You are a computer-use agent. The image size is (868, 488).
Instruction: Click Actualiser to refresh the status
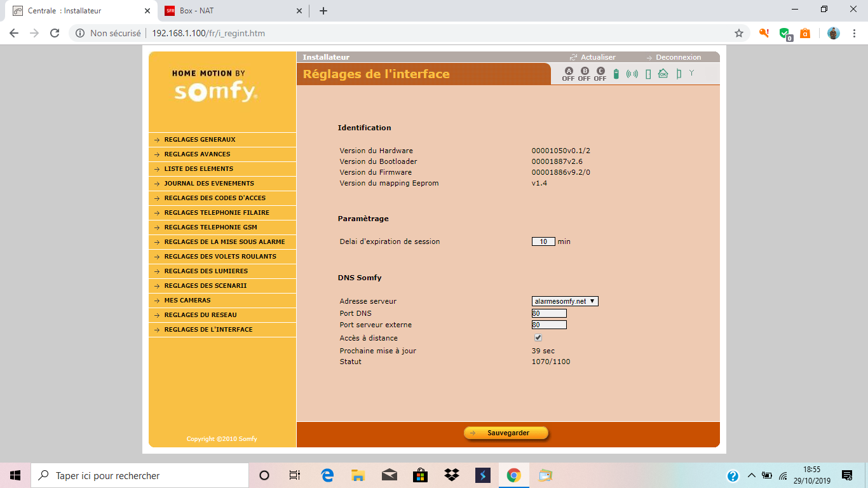[597, 57]
